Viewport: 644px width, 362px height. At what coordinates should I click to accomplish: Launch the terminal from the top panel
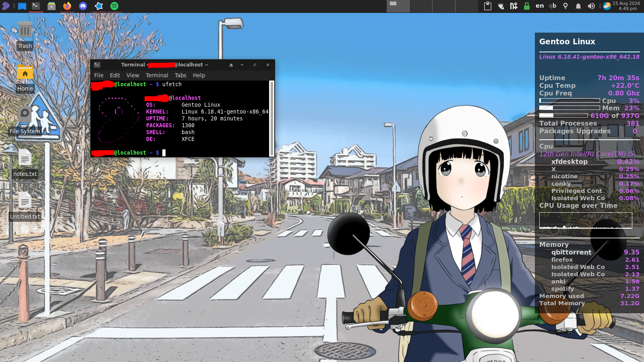[36, 6]
